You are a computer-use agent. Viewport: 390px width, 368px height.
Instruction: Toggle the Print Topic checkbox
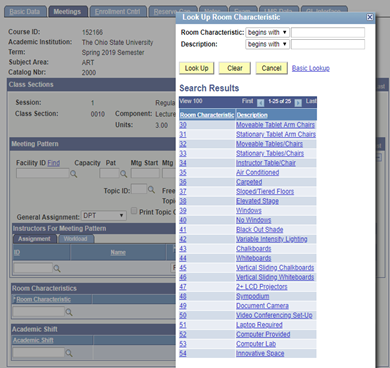[x=134, y=211]
